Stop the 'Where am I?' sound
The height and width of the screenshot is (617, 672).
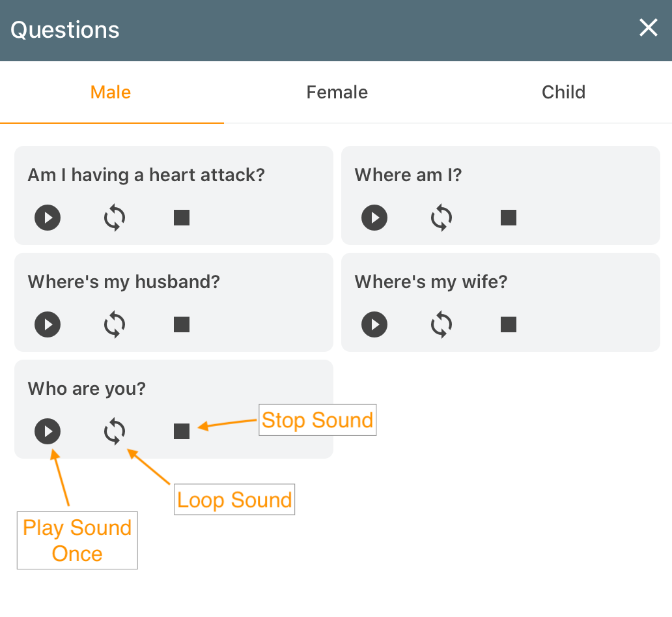(x=509, y=218)
